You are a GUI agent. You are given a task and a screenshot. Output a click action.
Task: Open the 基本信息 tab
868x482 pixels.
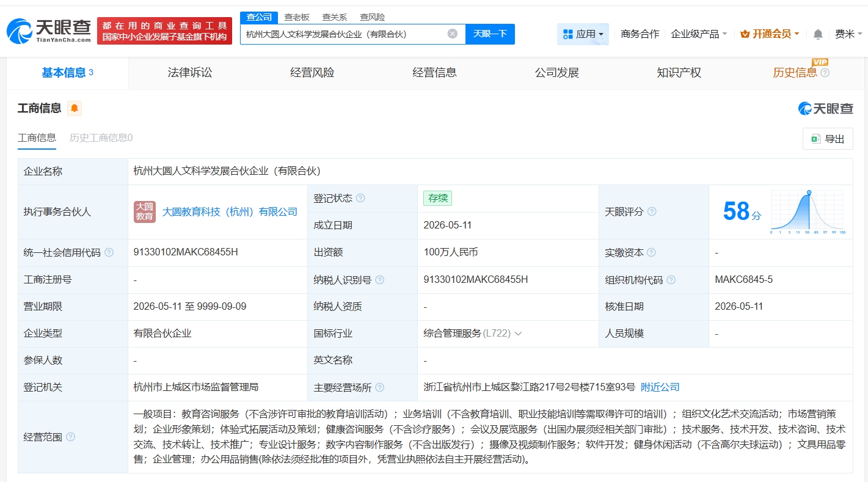pyautogui.click(x=67, y=73)
